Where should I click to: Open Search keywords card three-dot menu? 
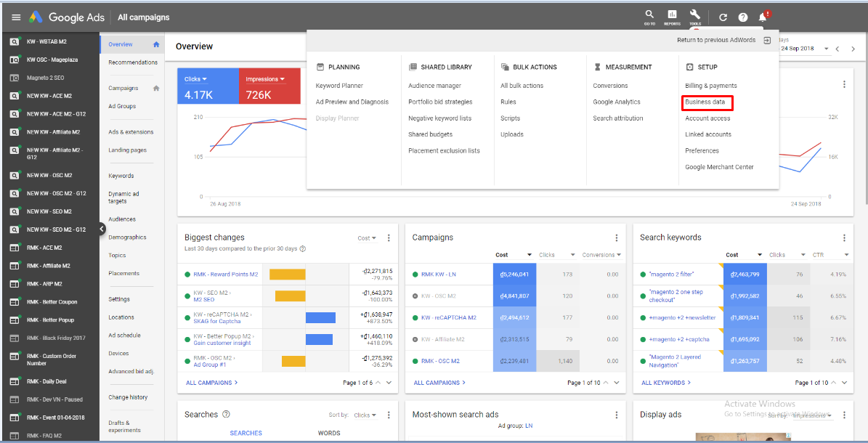[x=844, y=238]
